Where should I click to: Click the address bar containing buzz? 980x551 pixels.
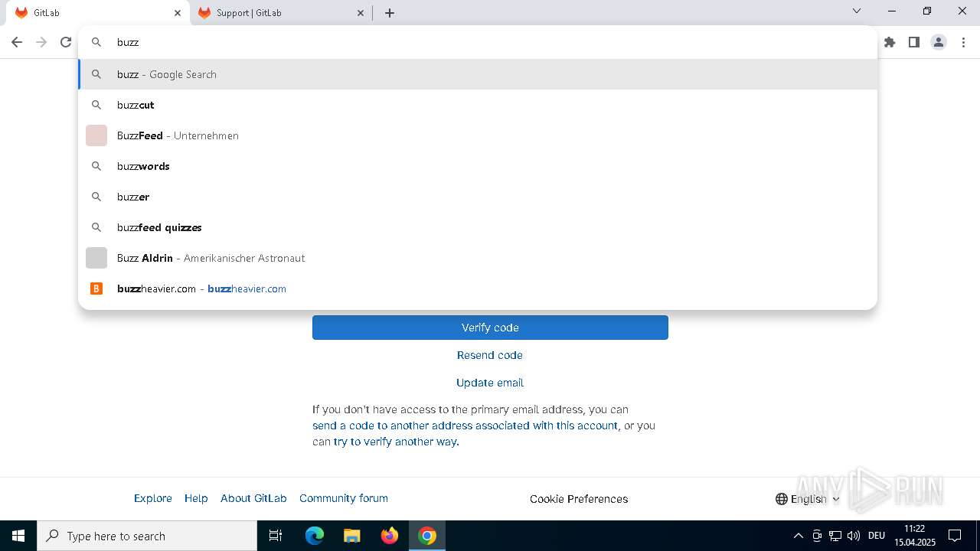[478, 42]
